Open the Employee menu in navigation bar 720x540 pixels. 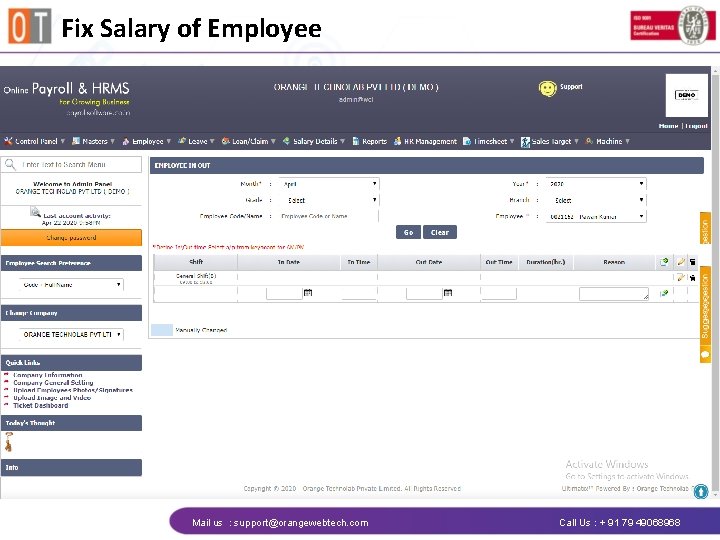tap(147, 141)
